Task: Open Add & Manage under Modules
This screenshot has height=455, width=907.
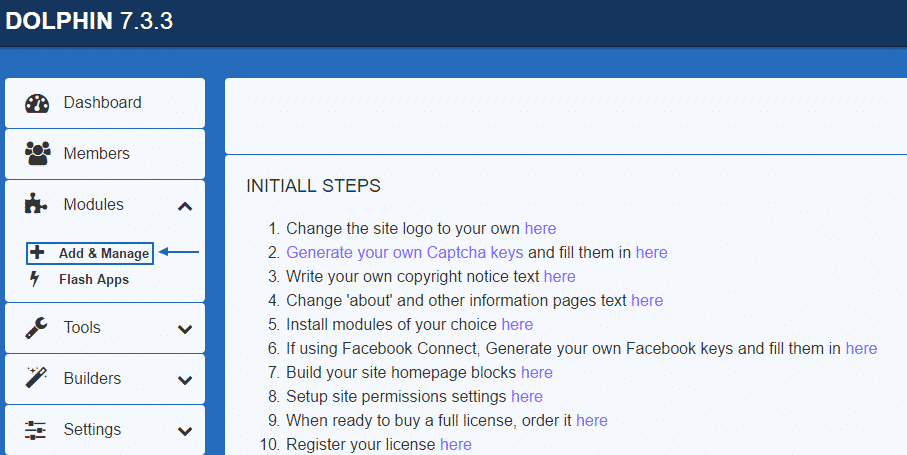Action: pyautogui.click(x=90, y=253)
